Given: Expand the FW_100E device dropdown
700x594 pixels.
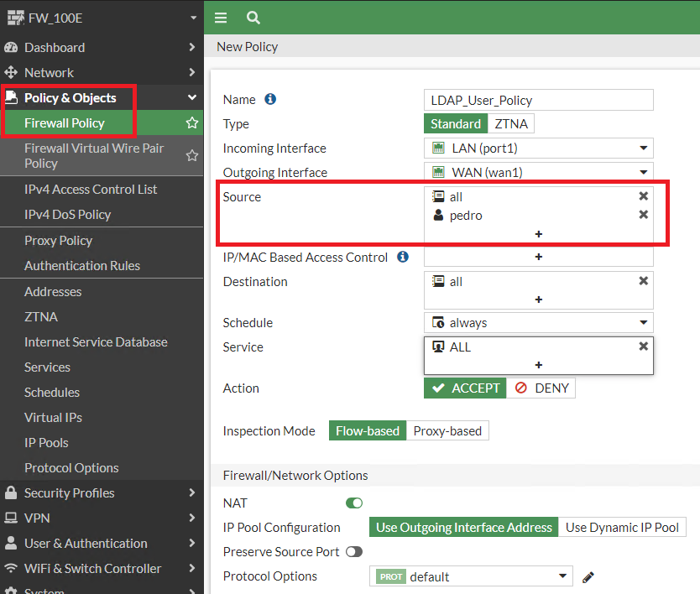Looking at the screenshot, I should [193, 18].
